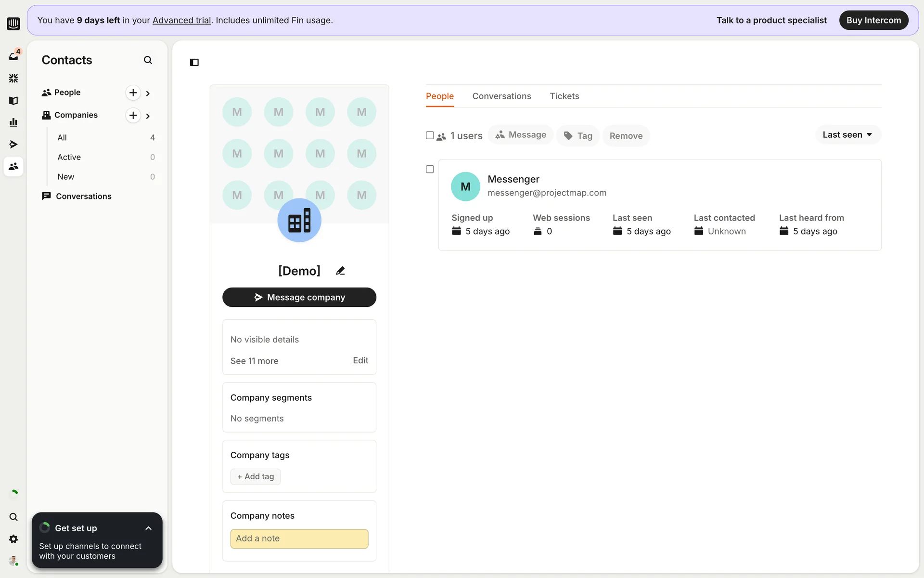Screen dimensions: 924x578
Task: Collapse the Get set up panel
Action: coord(148,528)
